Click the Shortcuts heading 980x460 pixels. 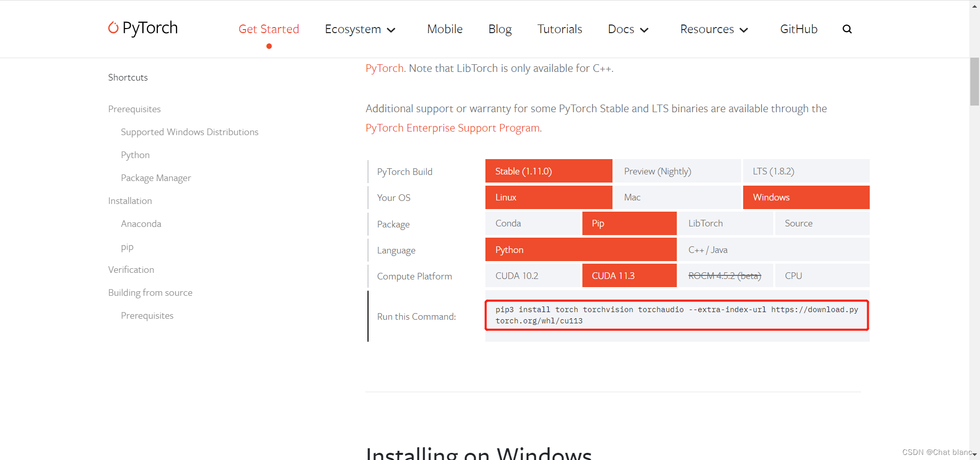128,78
